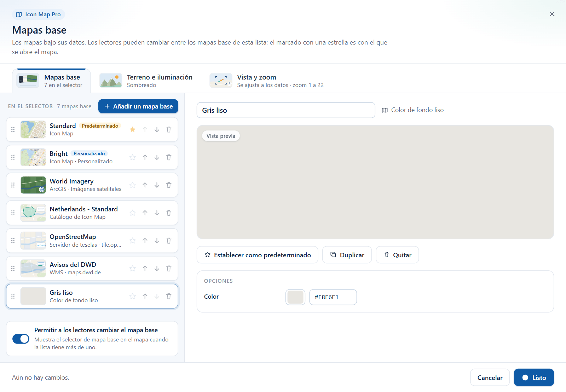This screenshot has width=566, height=392.
Task: Click Añadir un mapa base button
Action: pyautogui.click(x=138, y=106)
